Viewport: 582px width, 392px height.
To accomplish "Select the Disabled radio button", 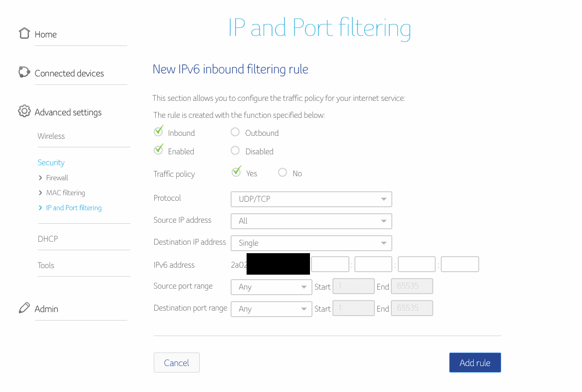I will pos(235,151).
